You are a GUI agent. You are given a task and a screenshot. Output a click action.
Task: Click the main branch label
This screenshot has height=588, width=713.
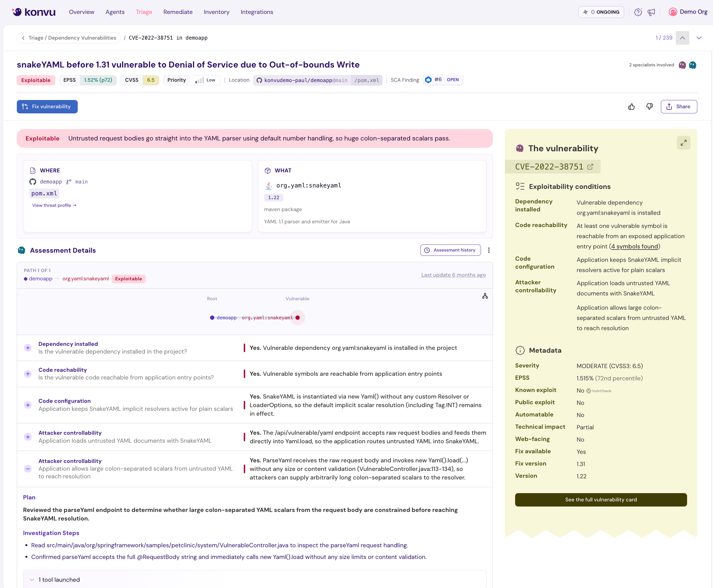point(81,182)
